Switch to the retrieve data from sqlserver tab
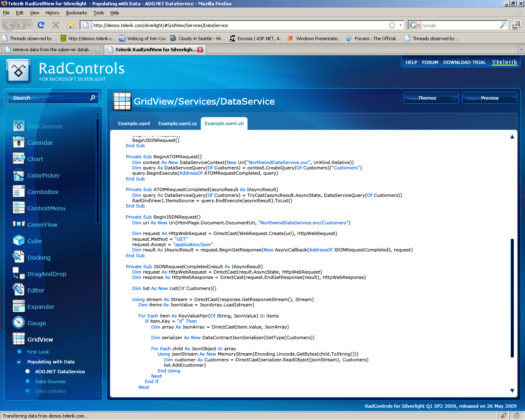The height and width of the screenshot is (420, 525). (x=52, y=50)
